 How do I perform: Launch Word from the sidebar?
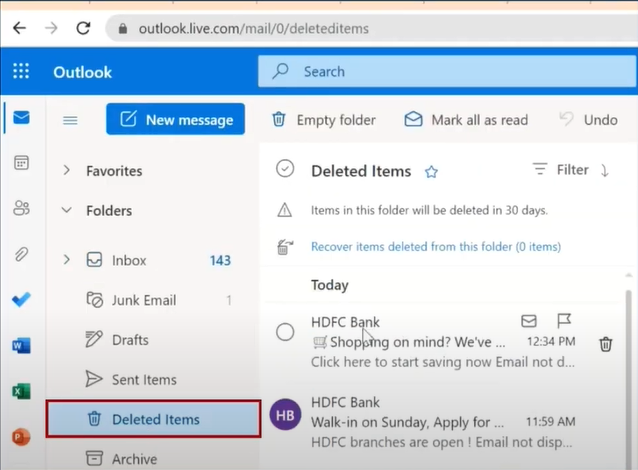21,346
